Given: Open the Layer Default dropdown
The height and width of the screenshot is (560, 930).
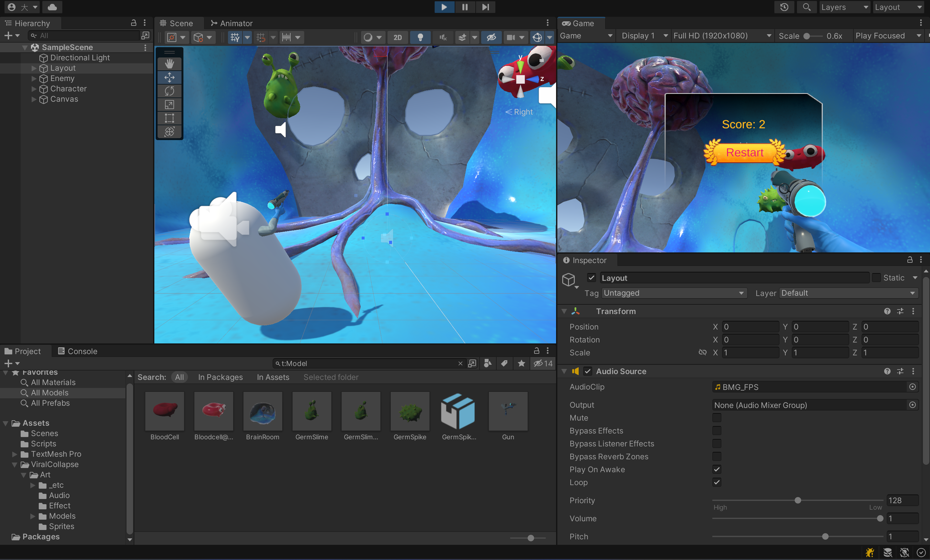Looking at the screenshot, I should [x=849, y=293].
